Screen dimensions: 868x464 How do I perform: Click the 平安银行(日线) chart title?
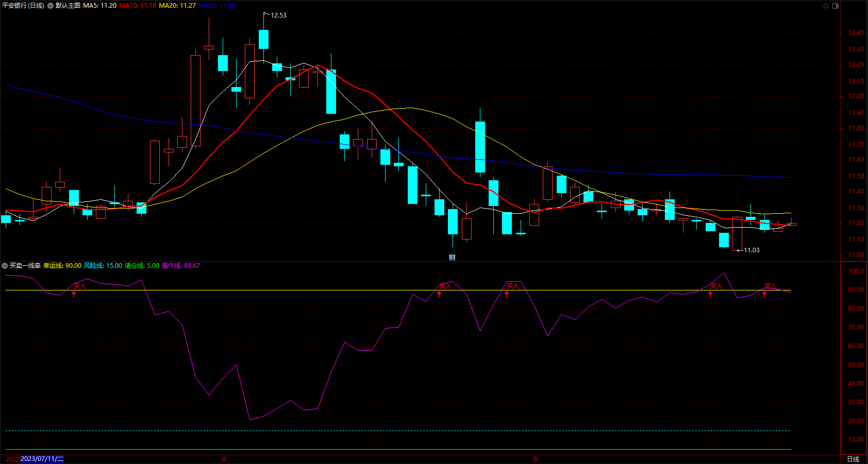coord(23,6)
